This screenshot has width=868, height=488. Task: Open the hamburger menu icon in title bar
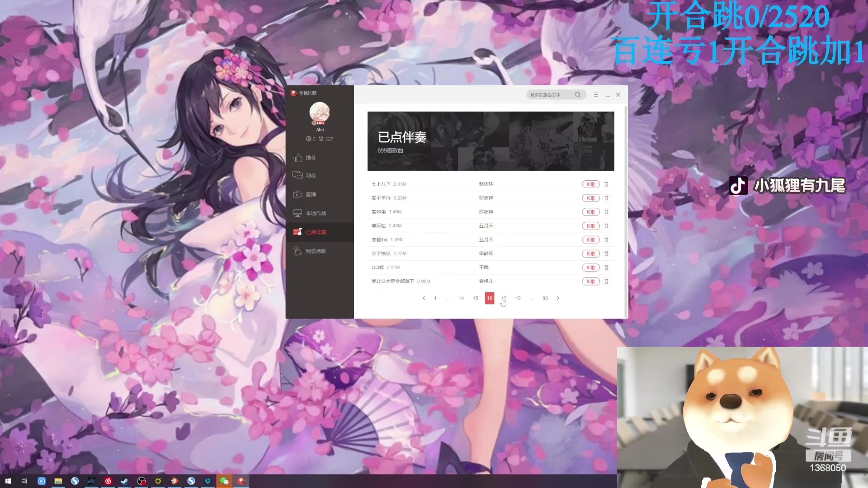(596, 95)
